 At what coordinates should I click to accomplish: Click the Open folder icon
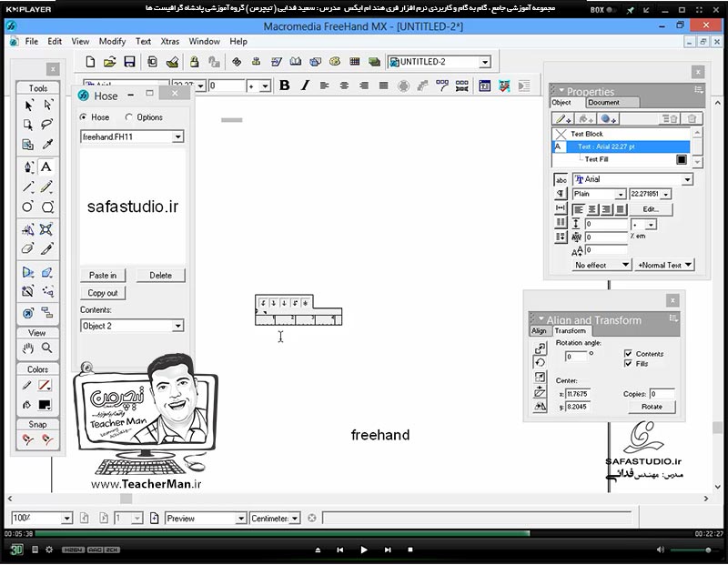(x=109, y=62)
